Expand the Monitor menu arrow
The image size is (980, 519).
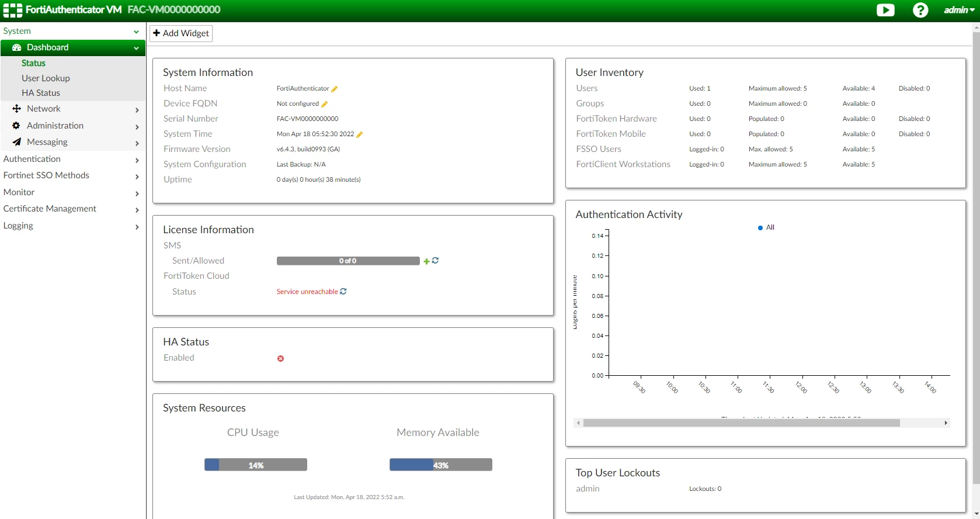(137, 193)
